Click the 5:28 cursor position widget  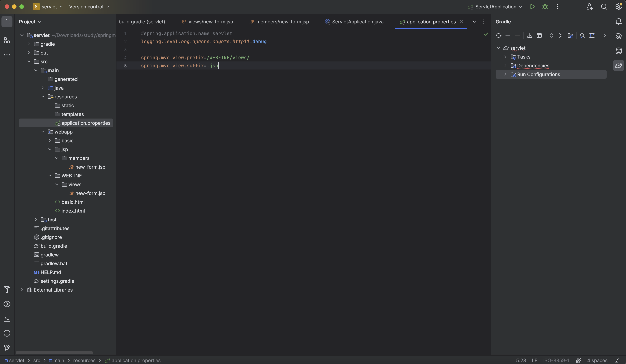[x=521, y=361]
